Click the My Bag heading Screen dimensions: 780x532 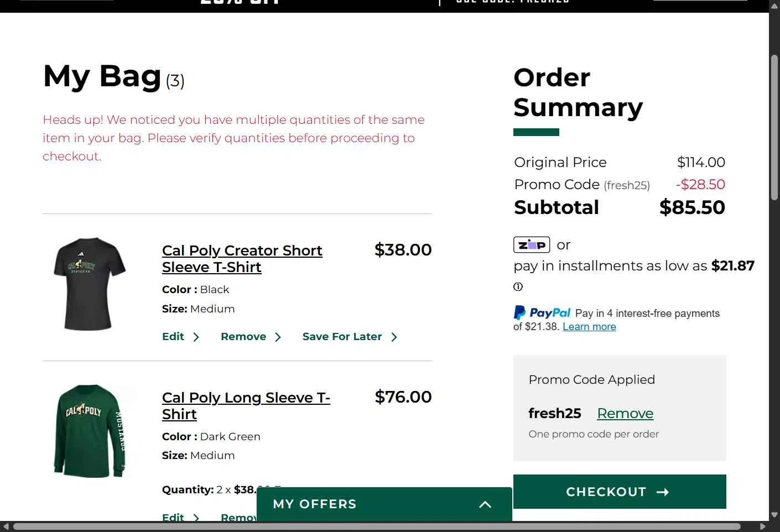pyautogui.click(x=102, y=76)
